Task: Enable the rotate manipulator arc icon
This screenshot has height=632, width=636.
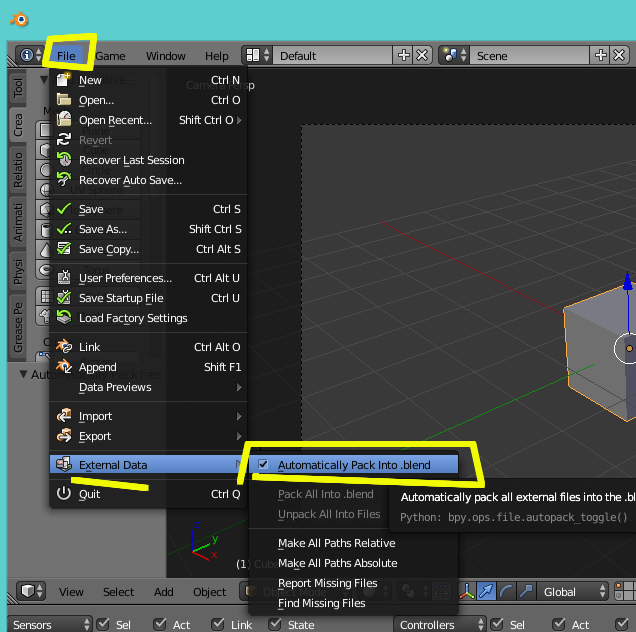Action: [506, 591]
